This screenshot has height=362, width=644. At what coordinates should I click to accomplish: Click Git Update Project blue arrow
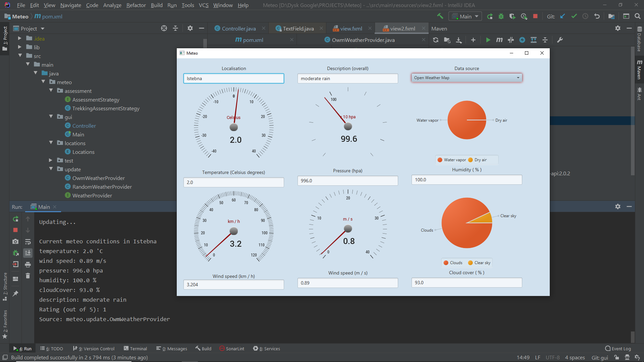(563, 16)
